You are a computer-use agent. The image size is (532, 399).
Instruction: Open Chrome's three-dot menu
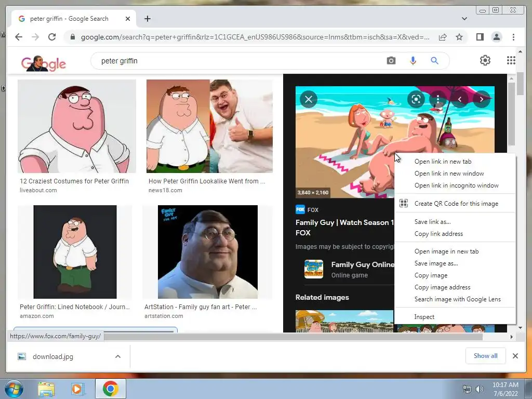point(513,37)
